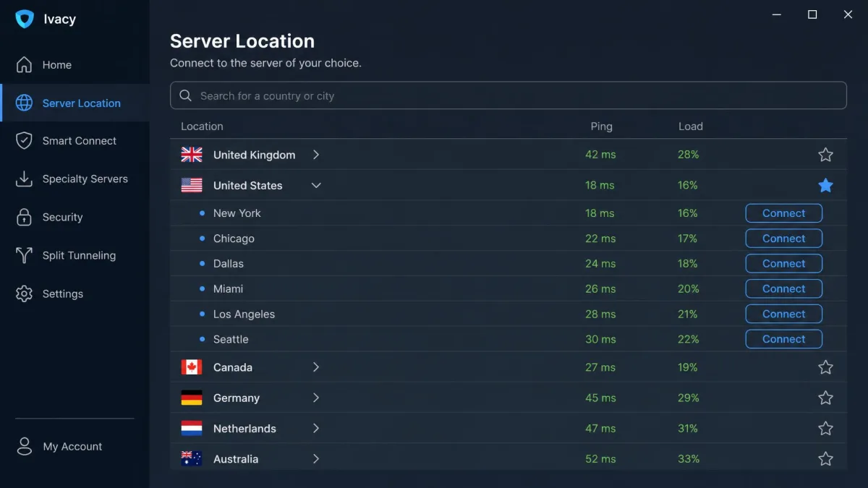Image resolution: width=868 pixels, height=488 pixels.
Task: Click the Netherlands flag icon
Action: 192,428
